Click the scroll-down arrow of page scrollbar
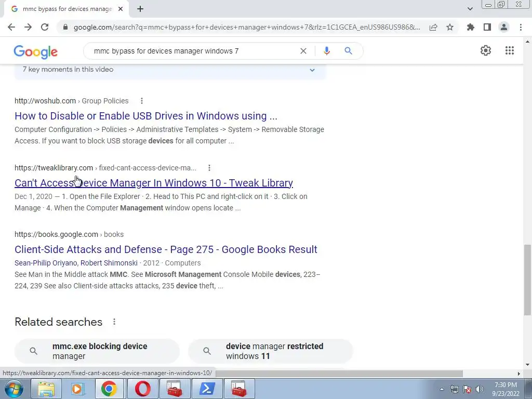Screen dimensions: 532x399 (527, 365)
